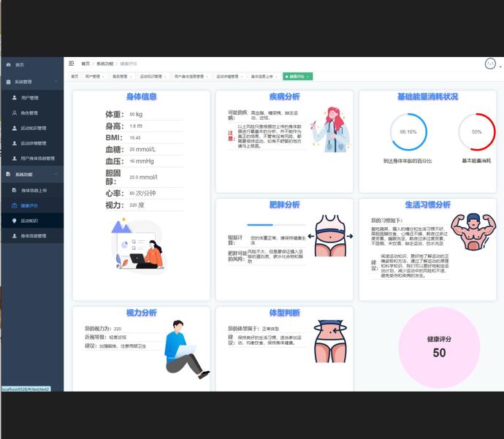The image size is (504, 439).
Task: Close the 用户身体信息管理 tab via its x
Action: point(207,77)
